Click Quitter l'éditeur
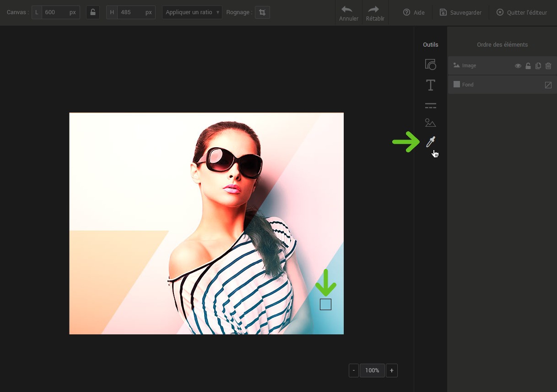The width and height of the screenshot is (557, 392). 522,12
